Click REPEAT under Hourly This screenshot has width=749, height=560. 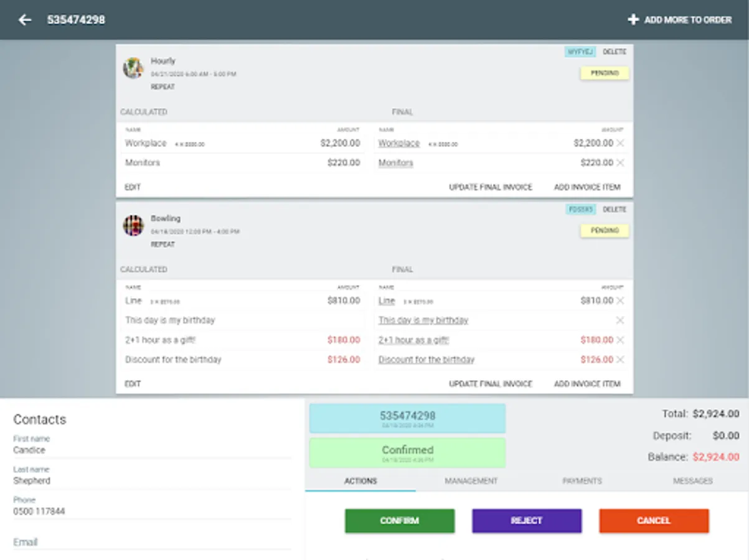pyautogui.click(x=163, y=87)
